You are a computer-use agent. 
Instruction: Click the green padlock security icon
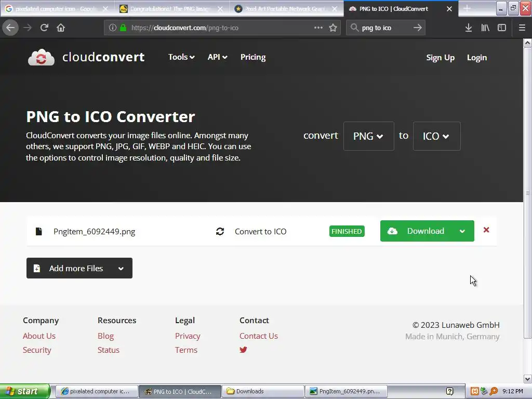point(123,28)
